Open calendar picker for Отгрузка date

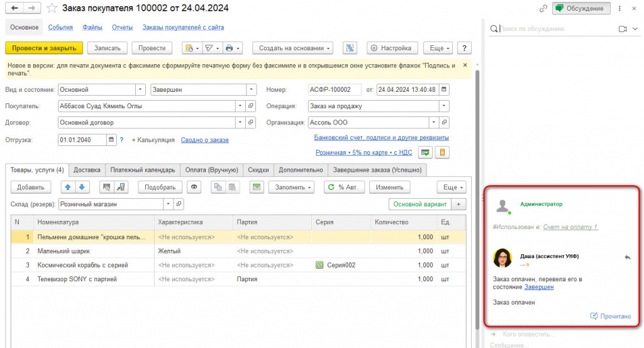pyautogui.click(x=111, y=140)
